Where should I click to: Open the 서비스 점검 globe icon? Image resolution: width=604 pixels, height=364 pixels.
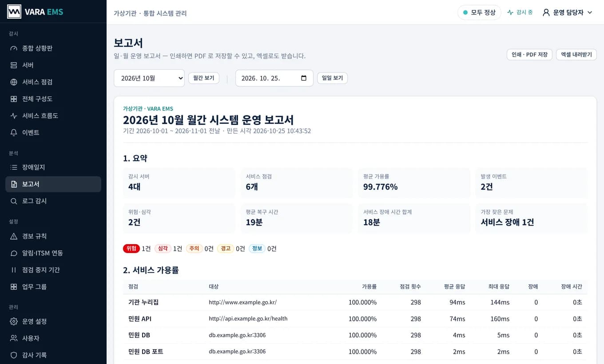[x=14, y=82]
